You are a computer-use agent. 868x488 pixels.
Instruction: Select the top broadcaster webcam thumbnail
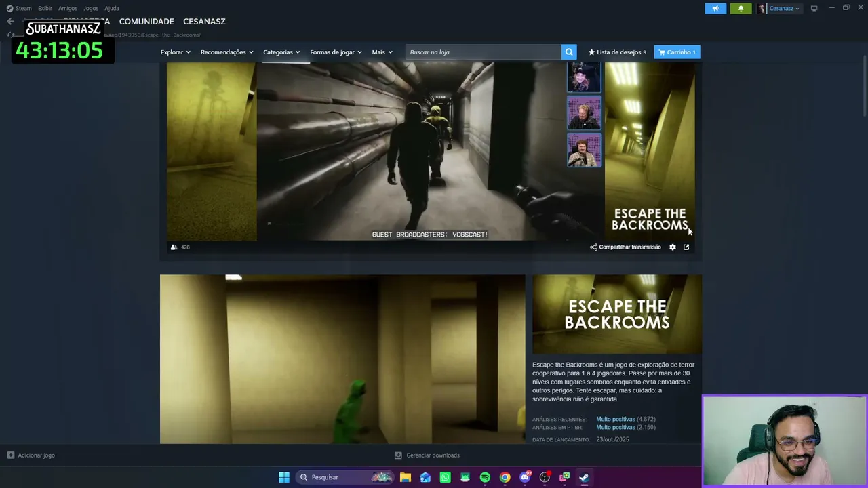coord(584,77)
